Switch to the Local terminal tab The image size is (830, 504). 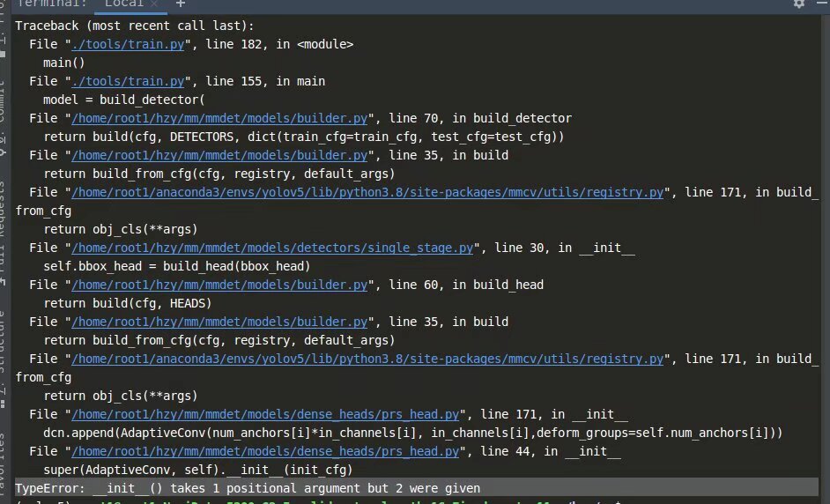pyautogui.click(x=124, y=4)
